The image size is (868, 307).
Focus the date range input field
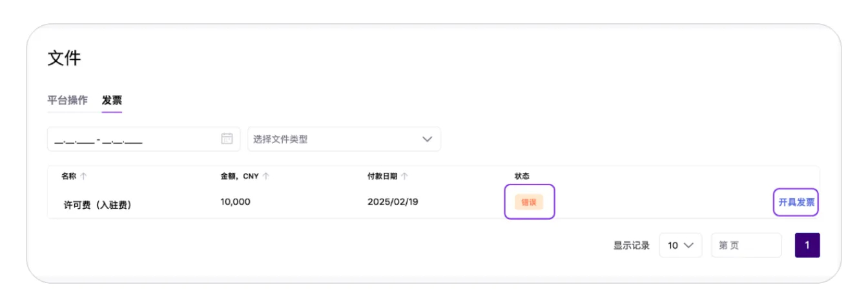(x=132, y=139)
